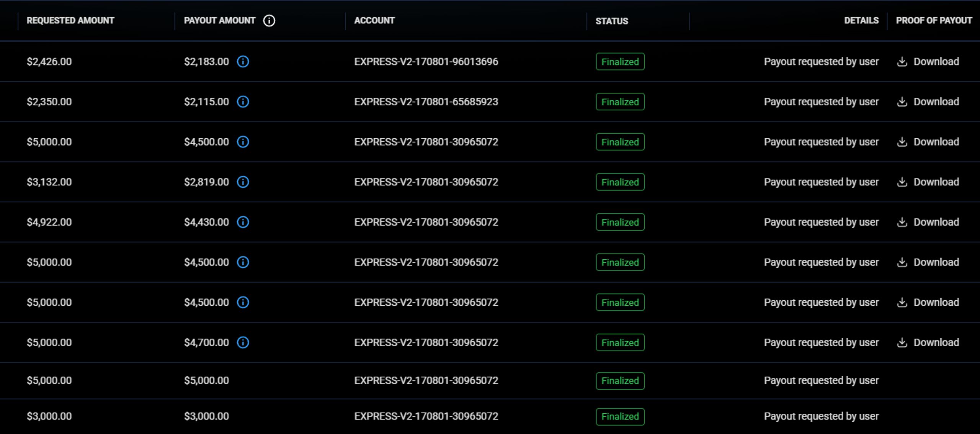Click the $2,183.00 payout amount
This screenshot has width=980, height=434.
(206, 62)
